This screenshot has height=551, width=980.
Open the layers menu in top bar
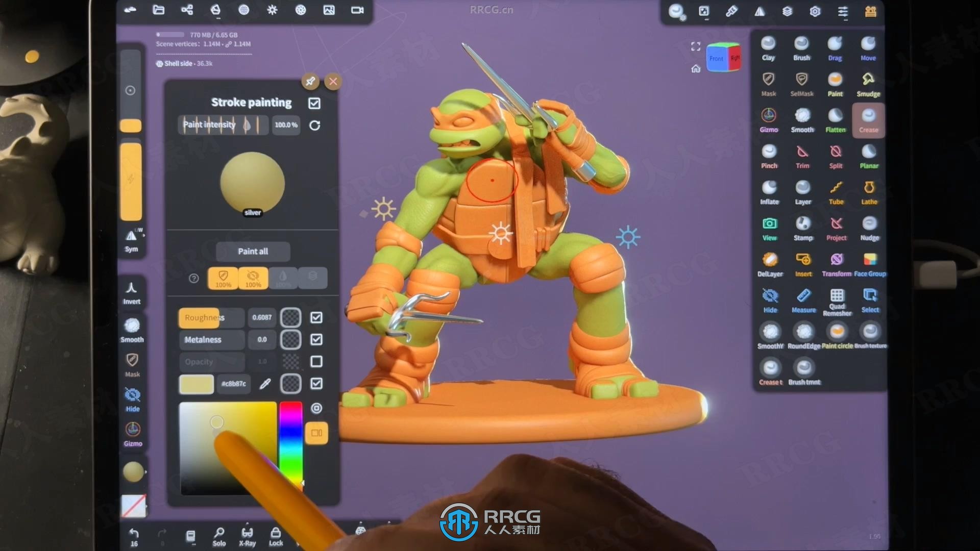(787, 11)
